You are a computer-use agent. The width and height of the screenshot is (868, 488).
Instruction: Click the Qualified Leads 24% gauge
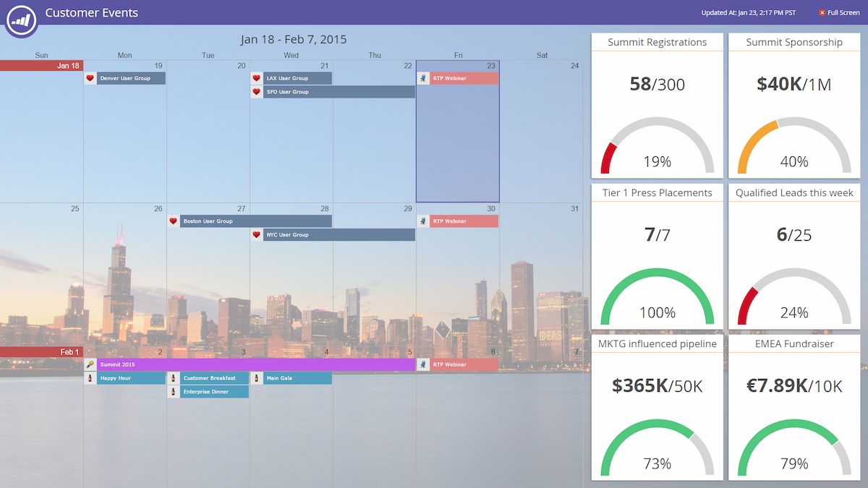click(794, 296)
